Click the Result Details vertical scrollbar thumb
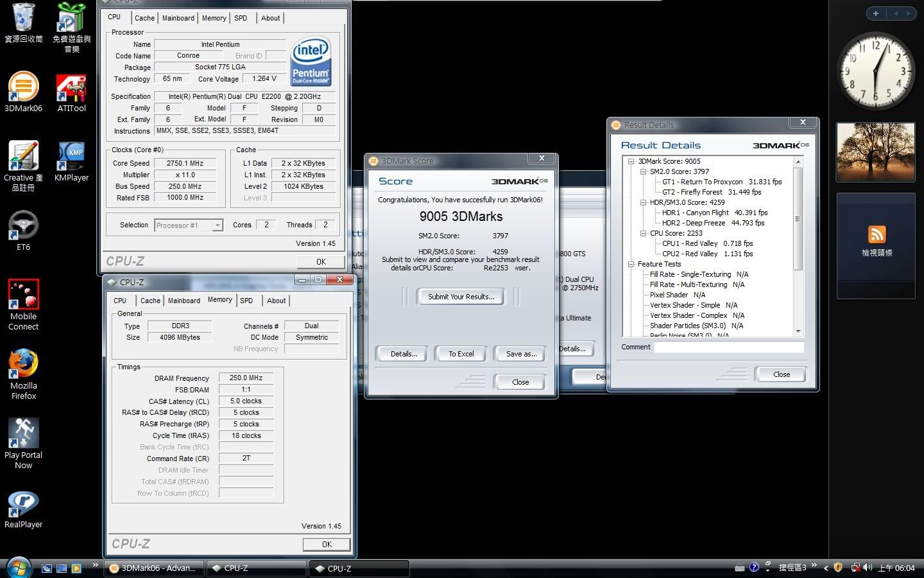Image resolution: width=924 pixels, height=578 pixels. tap(798, 218)
